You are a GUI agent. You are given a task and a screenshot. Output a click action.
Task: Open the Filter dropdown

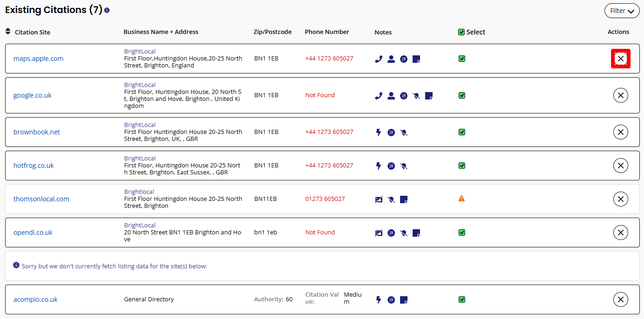[x=622, y=11]
